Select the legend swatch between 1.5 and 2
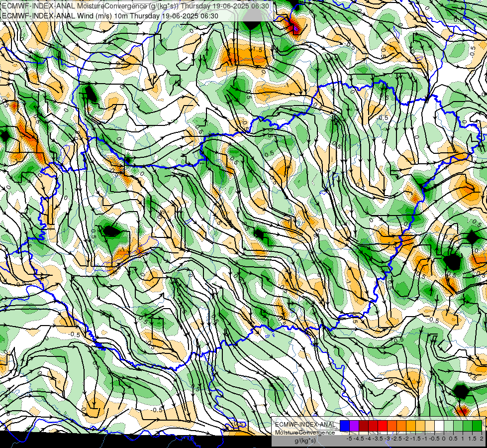 click(477, 426)
